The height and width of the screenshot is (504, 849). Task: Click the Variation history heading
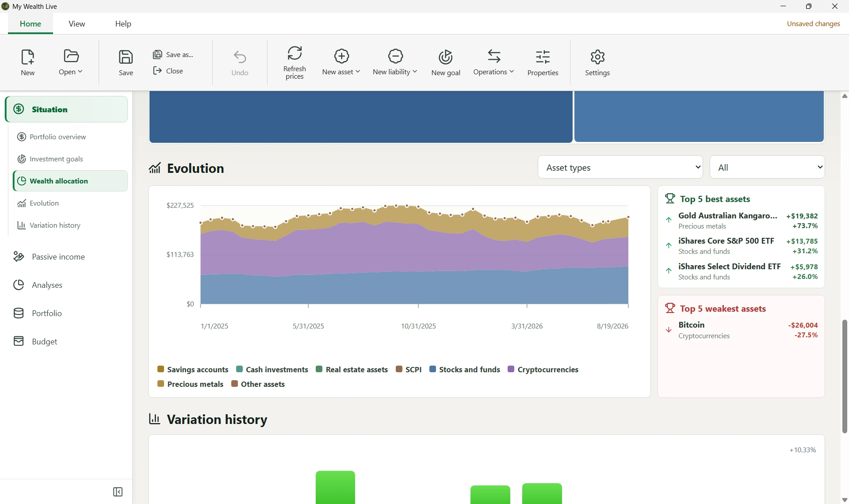point(217,419)
